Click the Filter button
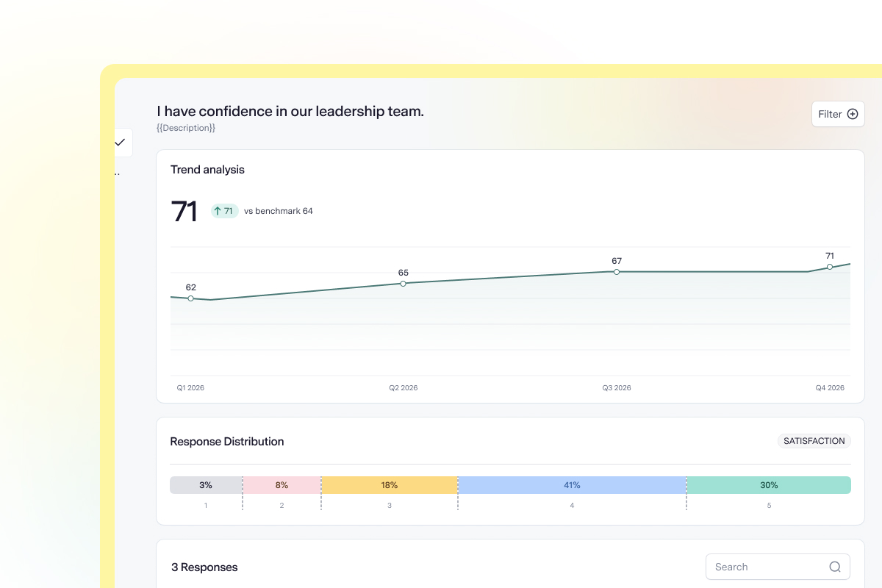882x588 pixels. click(x=838, y=114)
